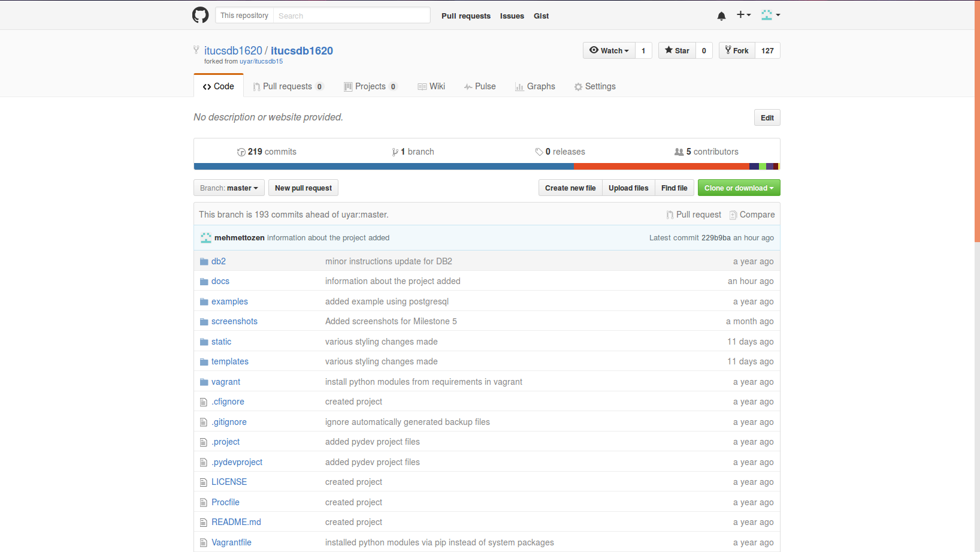The image size is (980, 552).
Task: Open the Graphs tab
Action: (x=535, y=86)
